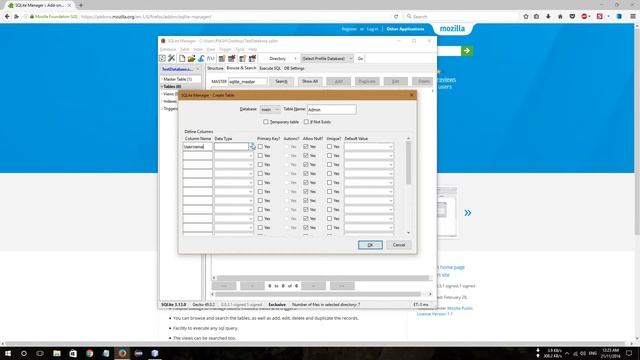
Task: Expand the Views tree node
Action: (162, 94)
